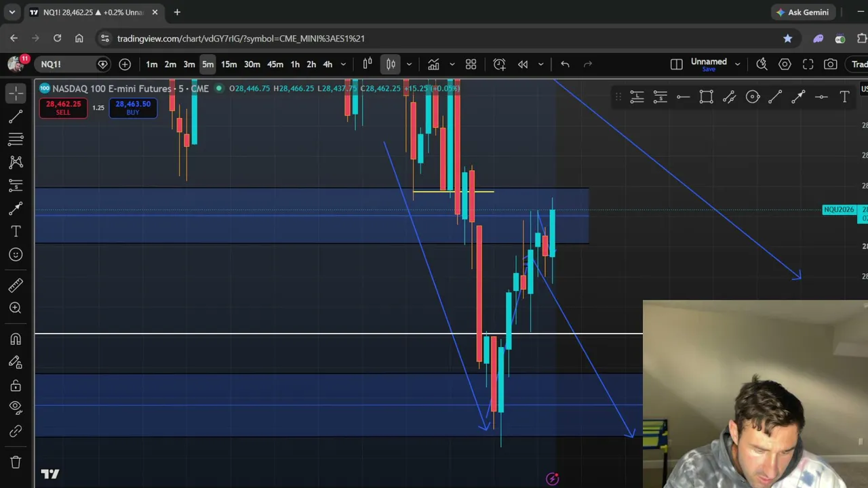Undo the last chart action

point(565,64)
